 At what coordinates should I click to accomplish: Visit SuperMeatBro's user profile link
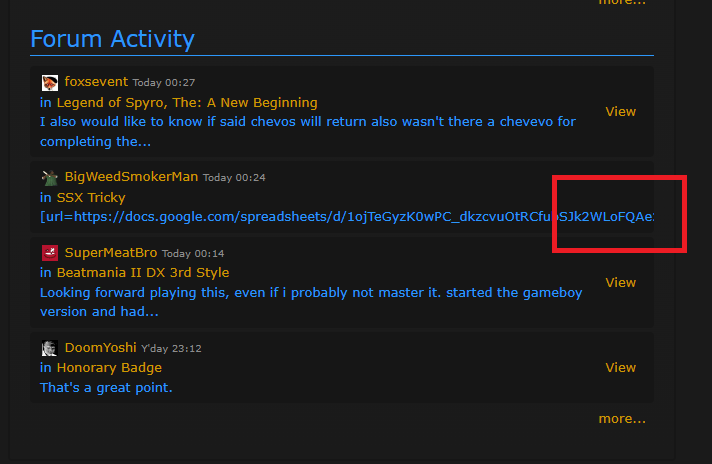(x=111, y=252)
